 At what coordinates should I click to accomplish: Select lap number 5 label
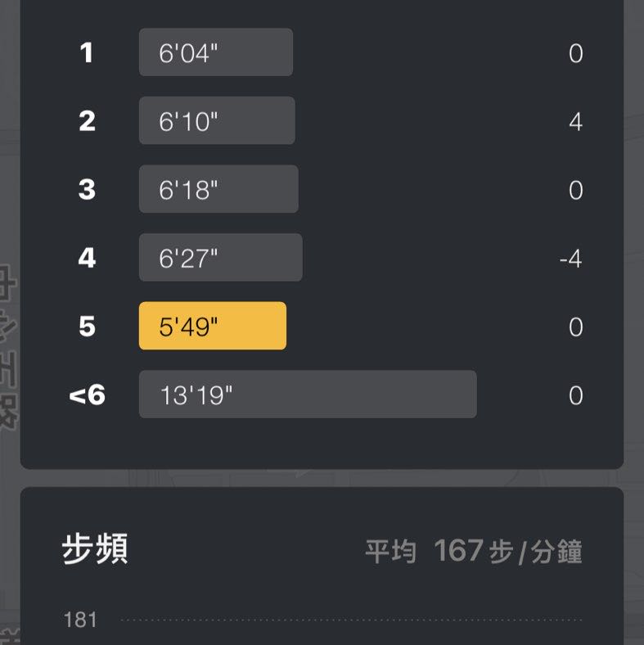(87, 327)
